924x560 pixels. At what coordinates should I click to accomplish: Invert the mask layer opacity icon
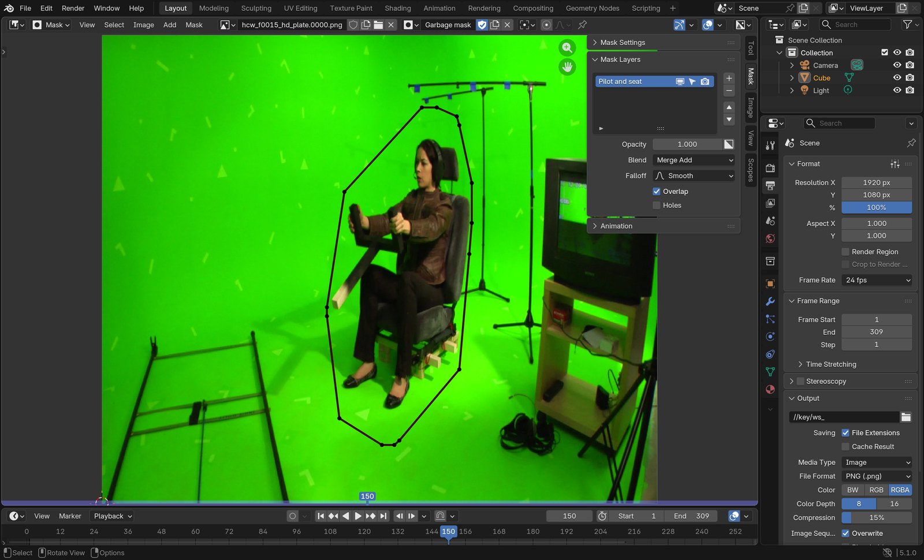729,144
